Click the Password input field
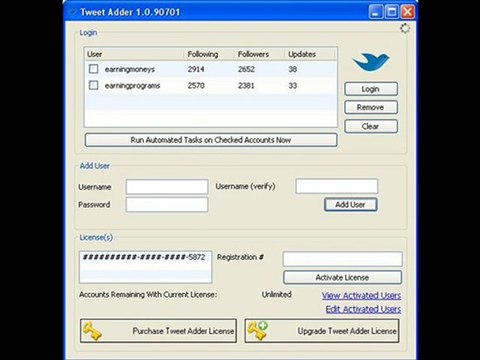Screen dimensions: 480x360 point(167,205)
